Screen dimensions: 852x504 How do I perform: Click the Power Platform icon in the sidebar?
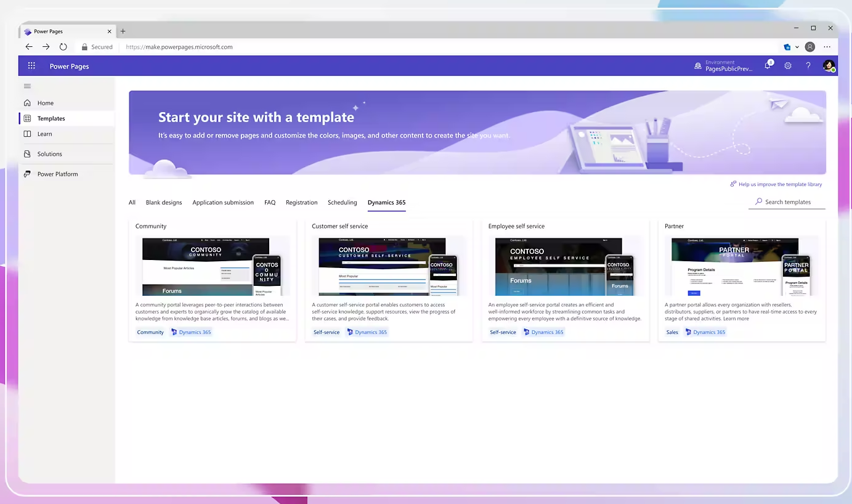27,174
